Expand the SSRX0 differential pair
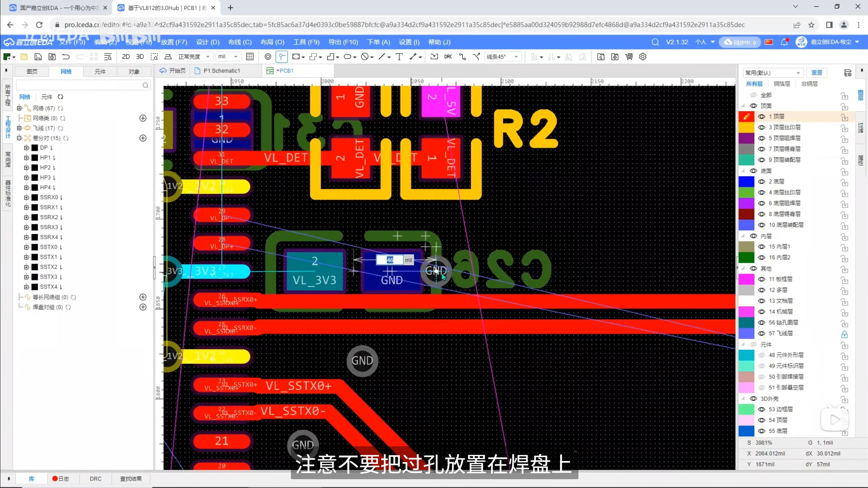The image size is (868, 488). point(26,197)
